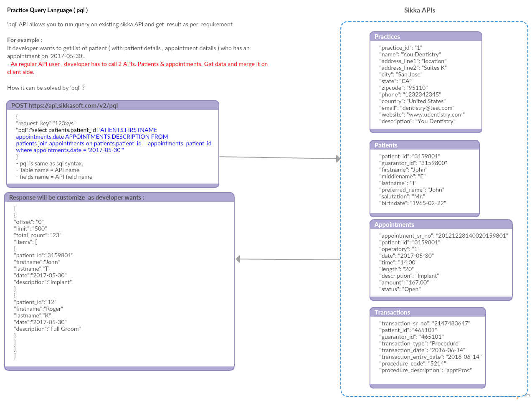Click the 'Sikka APIs' heading
Viewport: 532px width, 401px height.
coord(420,10)
